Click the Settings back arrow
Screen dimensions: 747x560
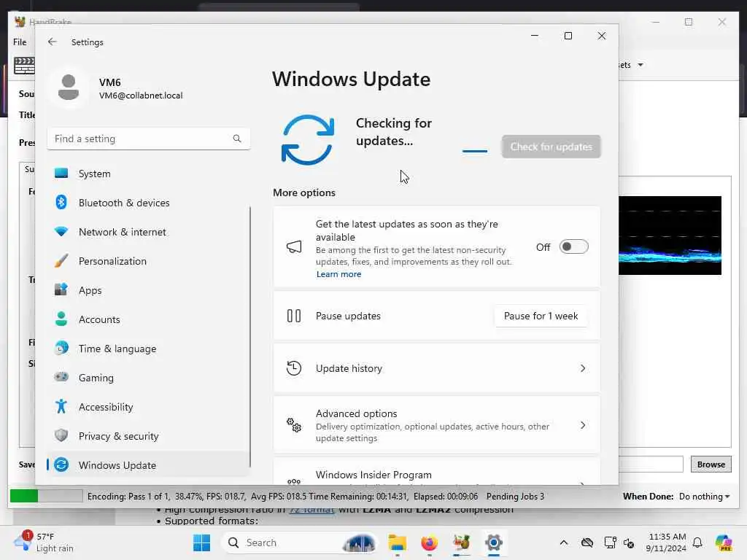tap(53, 42)
